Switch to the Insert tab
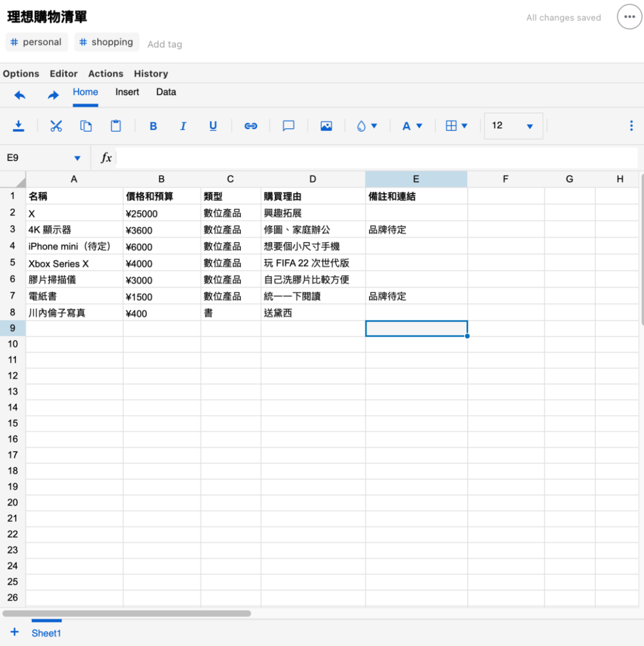Viewport: 644px width, 646px height. [127, 92]
